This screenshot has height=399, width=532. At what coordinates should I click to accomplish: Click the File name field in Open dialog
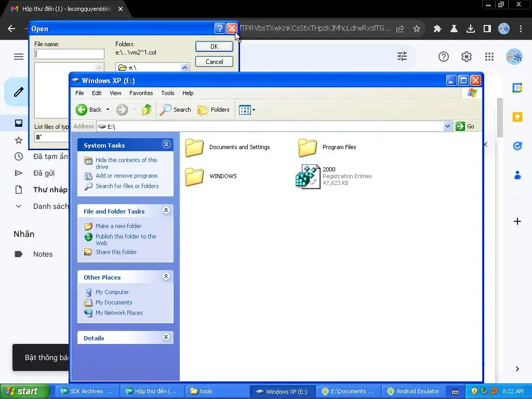tap(69, 54)
